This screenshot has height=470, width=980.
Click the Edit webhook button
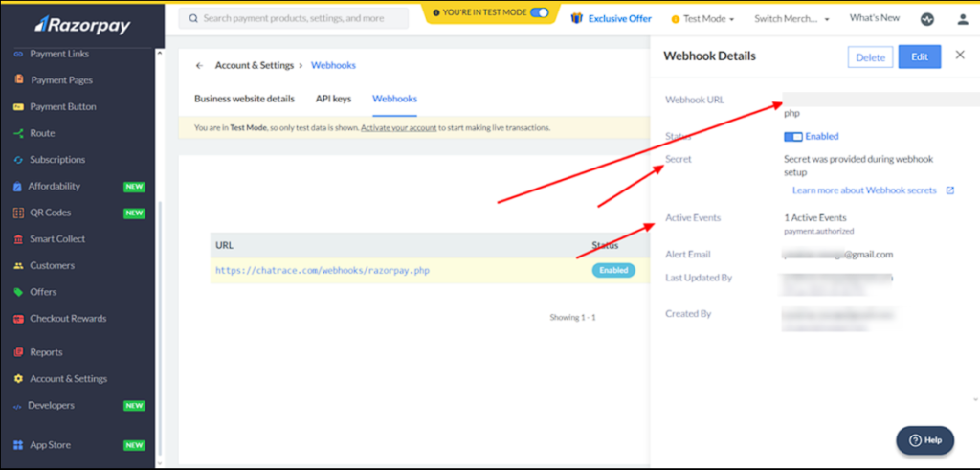point(920,56)
